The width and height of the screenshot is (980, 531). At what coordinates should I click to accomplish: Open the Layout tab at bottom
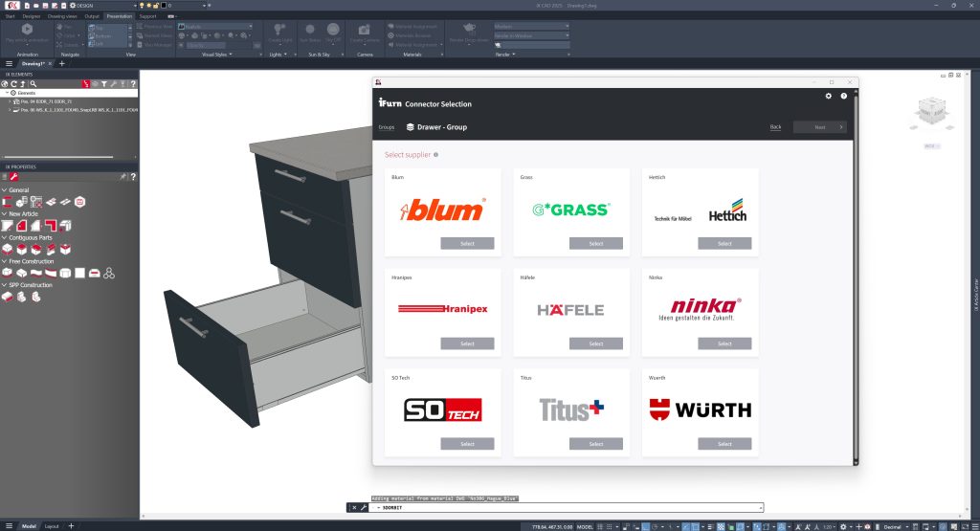coord(52,526)
